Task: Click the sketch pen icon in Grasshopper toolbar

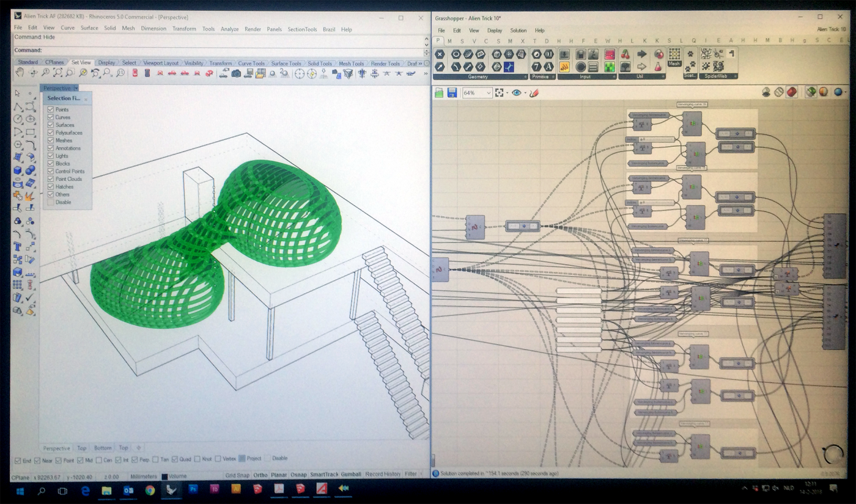Action: point(533,93)
